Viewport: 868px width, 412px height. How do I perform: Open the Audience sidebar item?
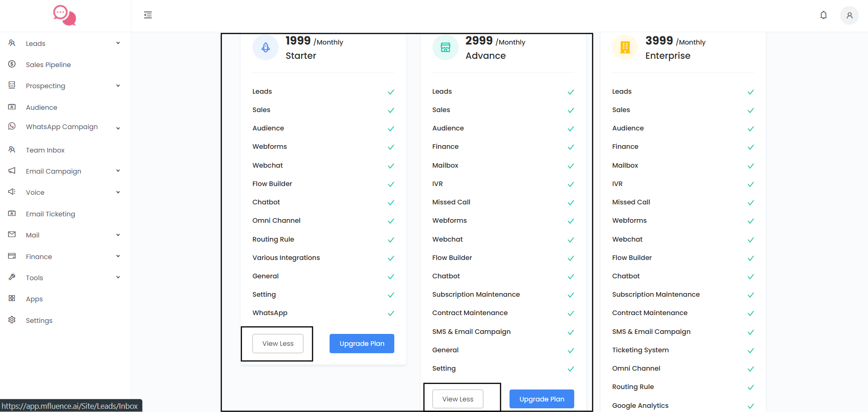pos(41,107)
